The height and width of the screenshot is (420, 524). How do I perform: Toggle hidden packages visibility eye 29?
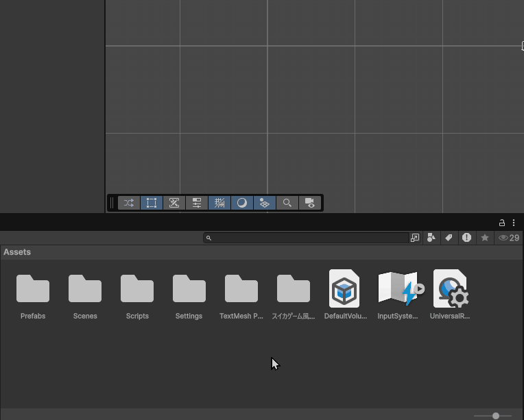click(x=509, y=238)
